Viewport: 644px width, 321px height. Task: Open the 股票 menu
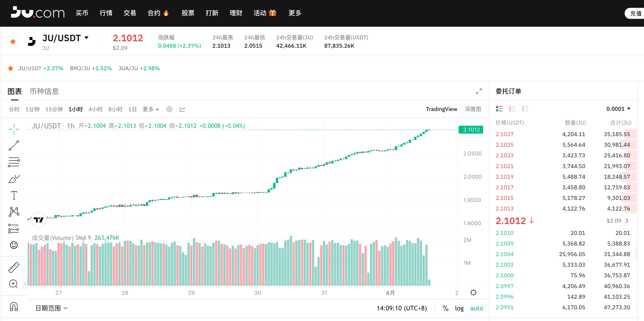[x=188, y=13]
